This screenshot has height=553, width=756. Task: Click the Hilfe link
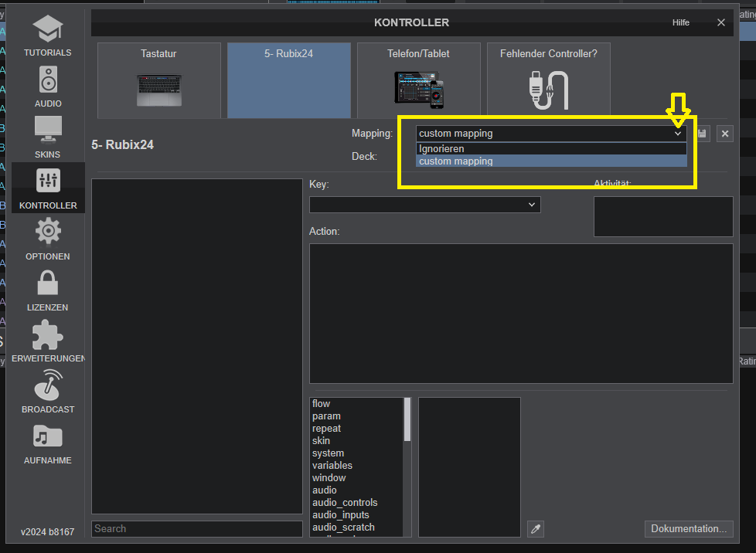click(x=681, y=22)
